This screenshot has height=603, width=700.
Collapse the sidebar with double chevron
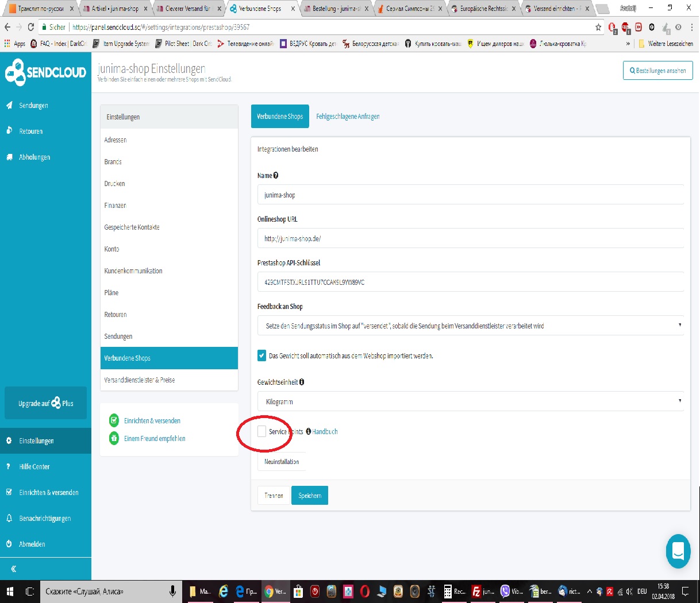pos(13,569)
